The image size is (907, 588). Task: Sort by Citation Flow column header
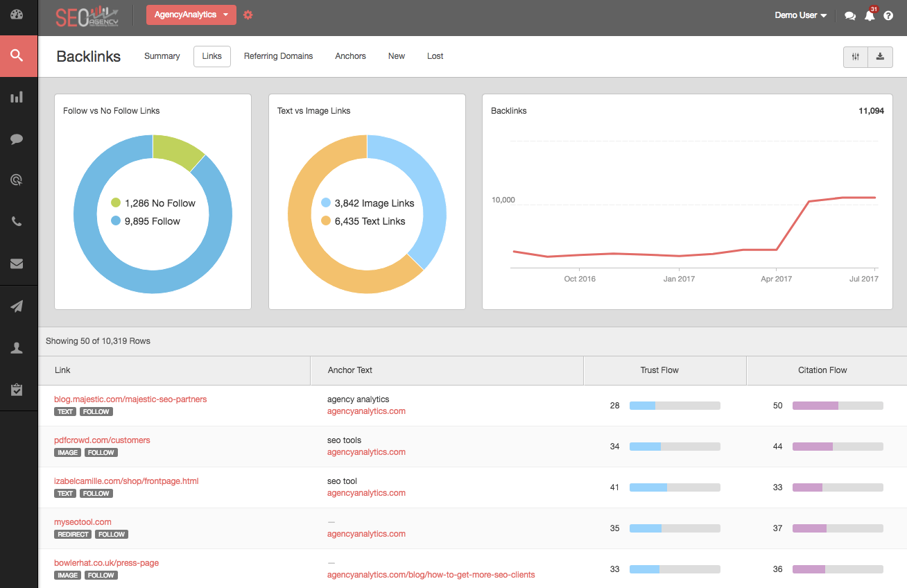pos(827,370)
